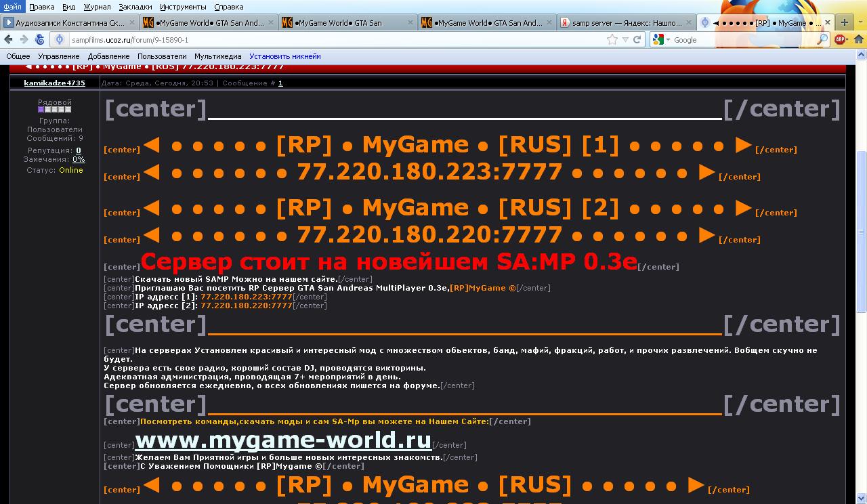Image resolution: width=867 pixels, height=504 pixels.
Task: Open the Вид menu
Action: click(69, 7)
